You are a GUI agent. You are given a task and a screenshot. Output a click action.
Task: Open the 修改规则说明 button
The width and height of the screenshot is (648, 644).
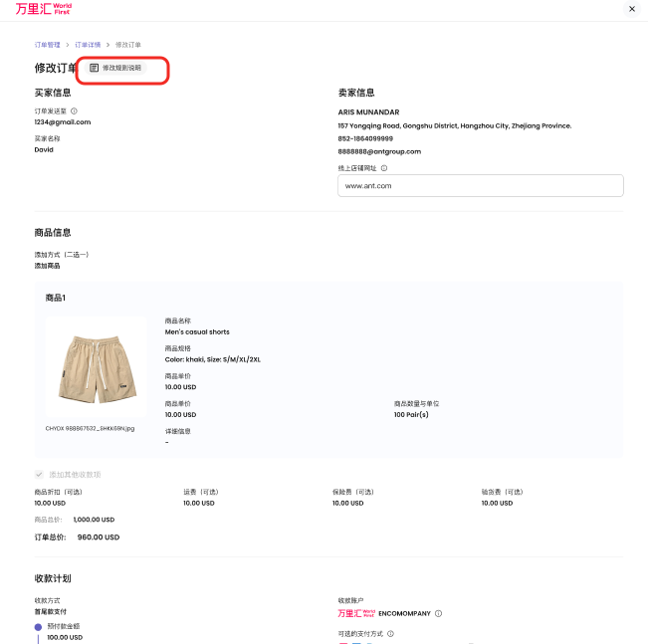point(120,68)
